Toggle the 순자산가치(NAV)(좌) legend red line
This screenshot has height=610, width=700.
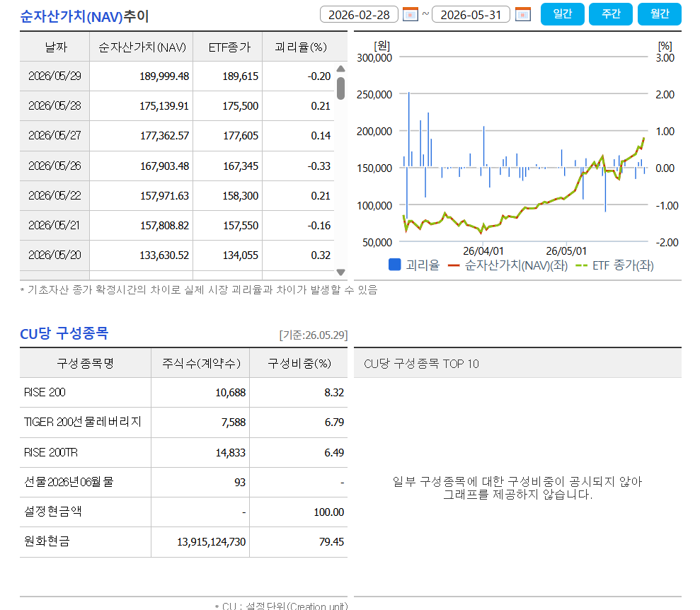pos(454,266)
